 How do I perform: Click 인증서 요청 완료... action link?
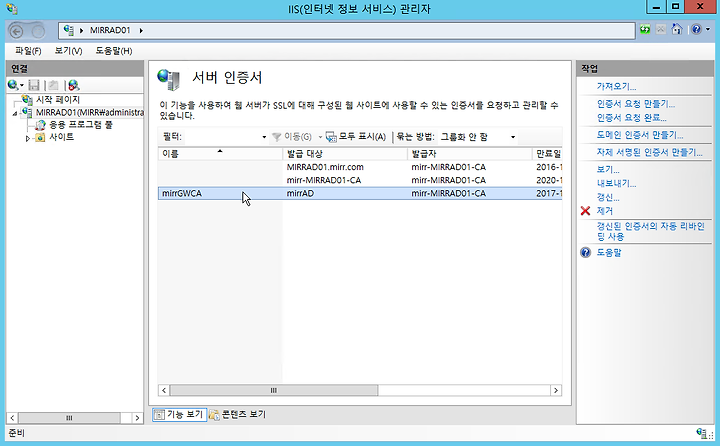click(x=632, y=118)
